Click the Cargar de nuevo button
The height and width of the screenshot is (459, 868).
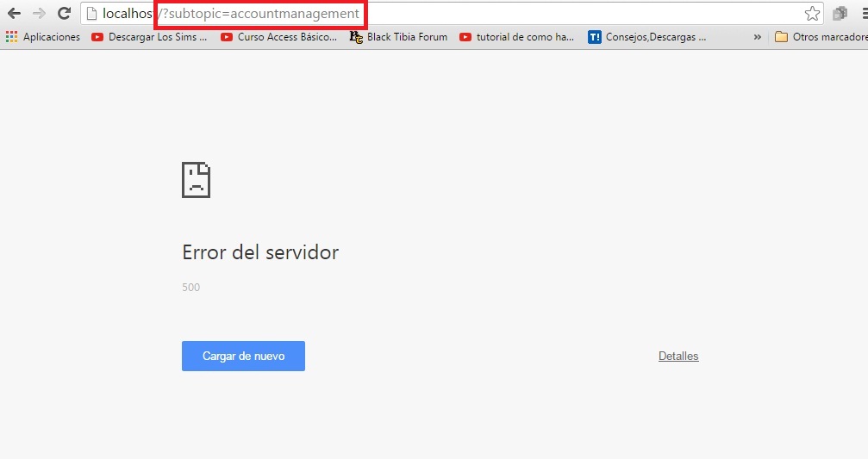click(x=244, y=357)
